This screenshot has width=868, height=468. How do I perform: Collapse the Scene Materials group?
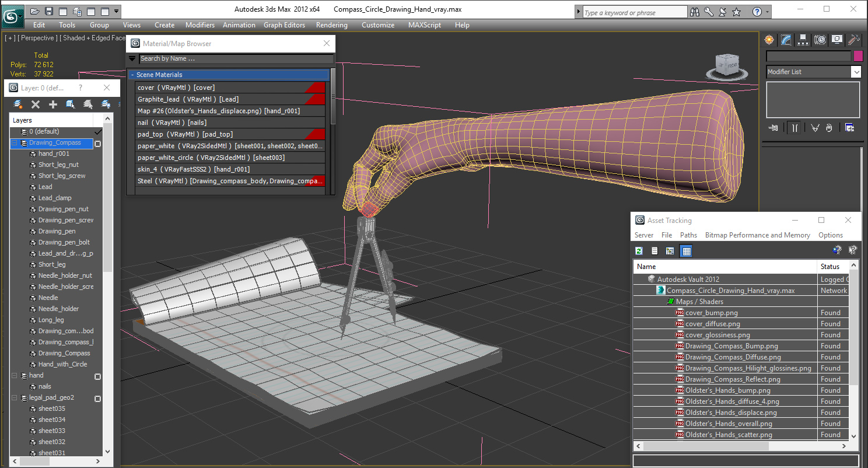(x=132, y=75)
